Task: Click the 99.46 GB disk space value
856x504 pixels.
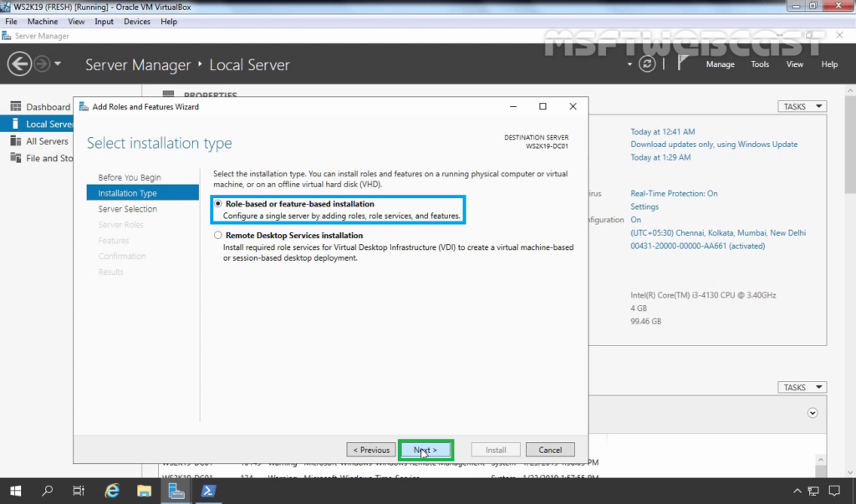Action: [x=646, y=321]
